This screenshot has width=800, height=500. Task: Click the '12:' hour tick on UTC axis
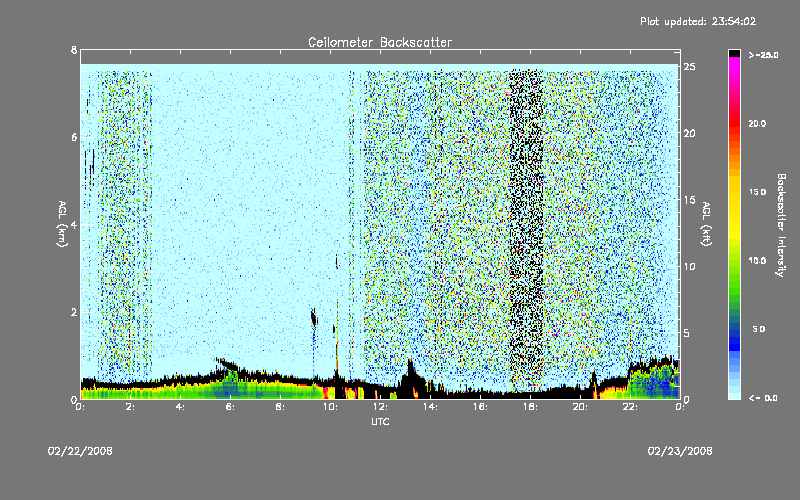(380, 407)
